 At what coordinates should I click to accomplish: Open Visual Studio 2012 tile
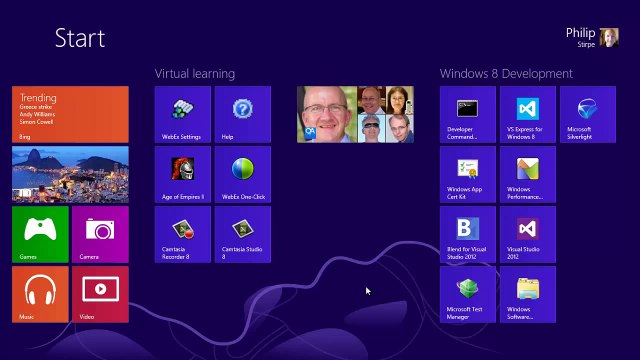(528, 234)
